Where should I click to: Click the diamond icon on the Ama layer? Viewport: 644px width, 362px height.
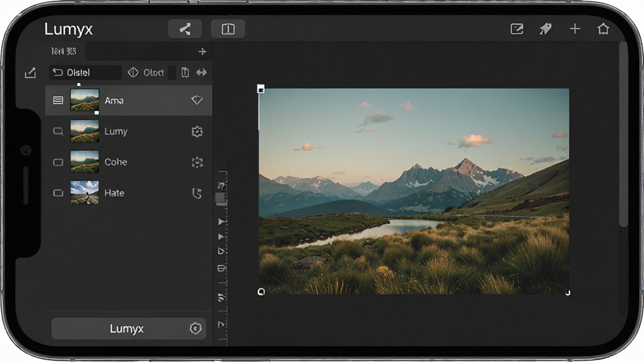pyautogui.click(x=197, y=100)
